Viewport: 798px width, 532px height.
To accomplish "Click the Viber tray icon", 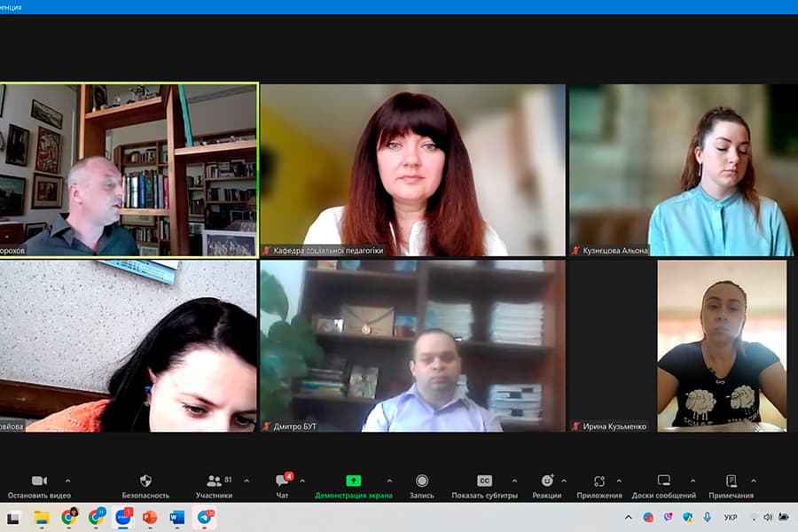I will coord(669,517).
